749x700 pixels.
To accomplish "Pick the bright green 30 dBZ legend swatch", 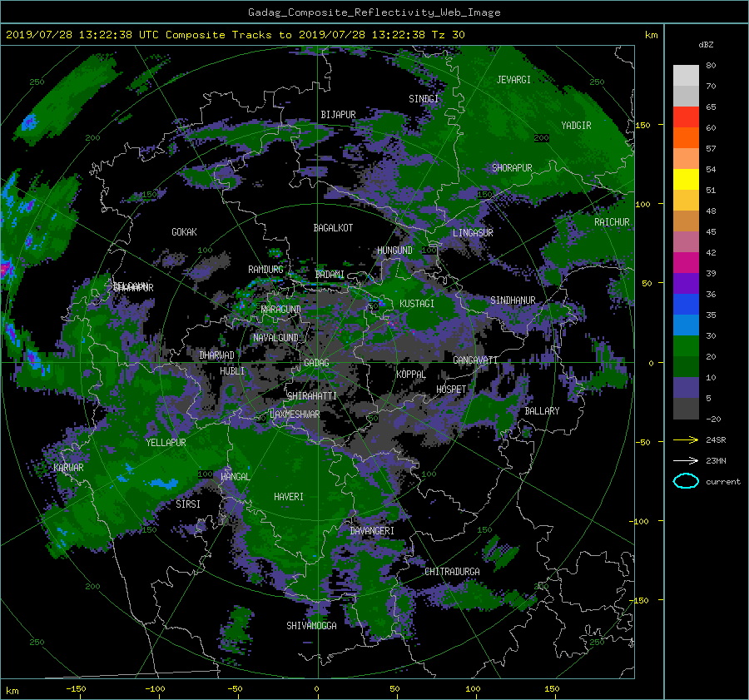I will click(x=686, y=345).
